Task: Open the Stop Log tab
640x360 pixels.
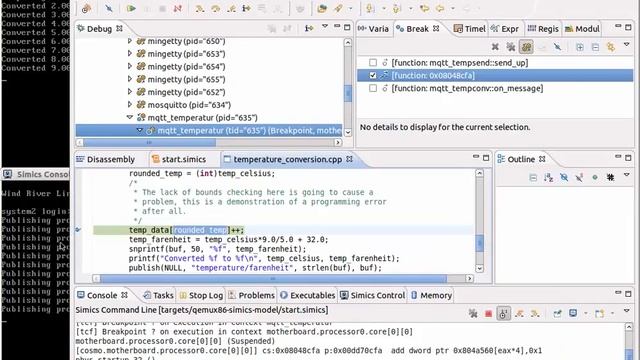Action: [x=201, y=295]
